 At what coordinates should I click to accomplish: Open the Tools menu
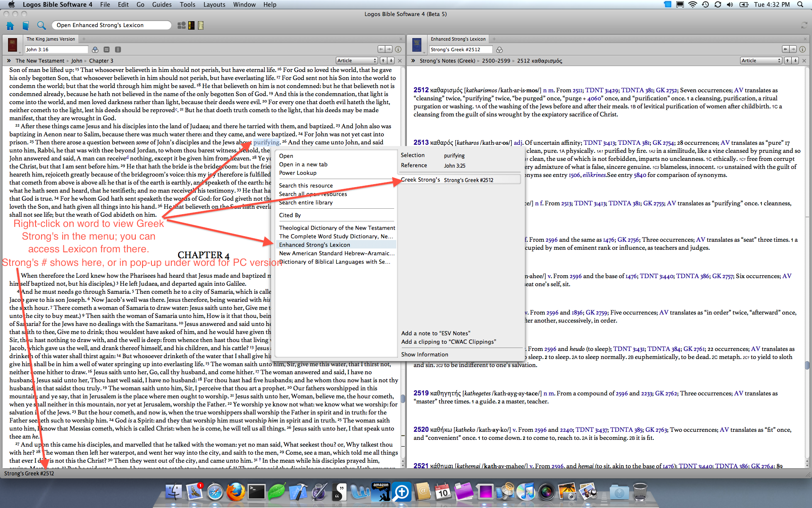click(x=187, y=5)
